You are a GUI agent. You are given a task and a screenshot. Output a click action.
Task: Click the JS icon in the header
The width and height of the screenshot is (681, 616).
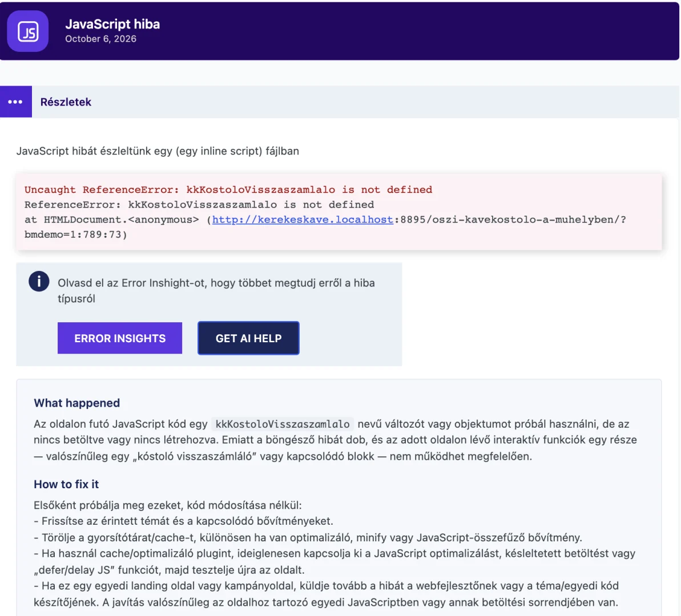[28, 31]
